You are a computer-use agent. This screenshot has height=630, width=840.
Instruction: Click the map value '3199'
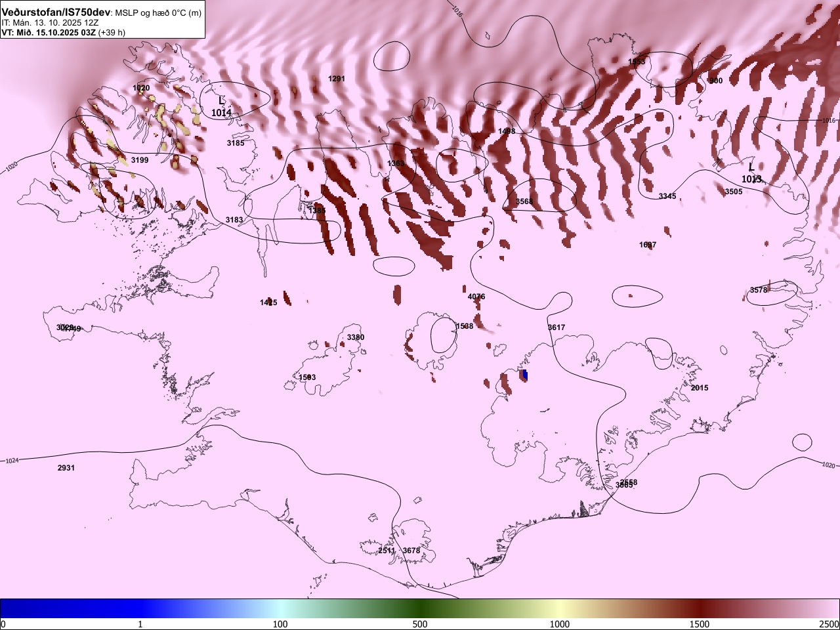pyautogui.click(x=140, y=160)
